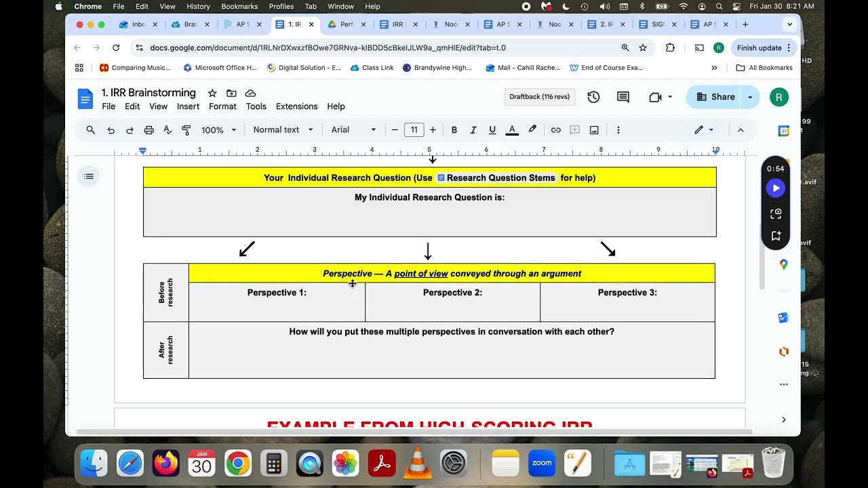Star the IRR Brainstorming document
The height and width of the screenshot is (488, 868).
coord(212,93)
